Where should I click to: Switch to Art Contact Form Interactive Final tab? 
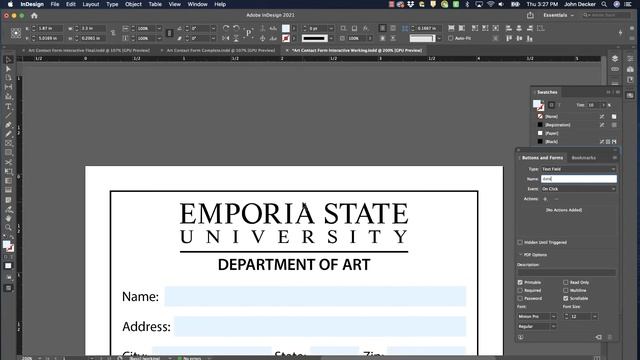pyautogui.click(x=89, y=50)
